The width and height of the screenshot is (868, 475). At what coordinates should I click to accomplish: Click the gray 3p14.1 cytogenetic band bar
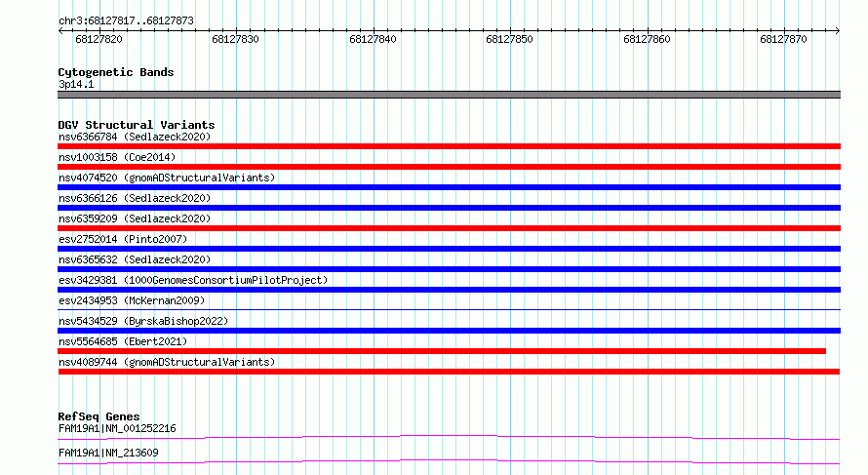449,95
